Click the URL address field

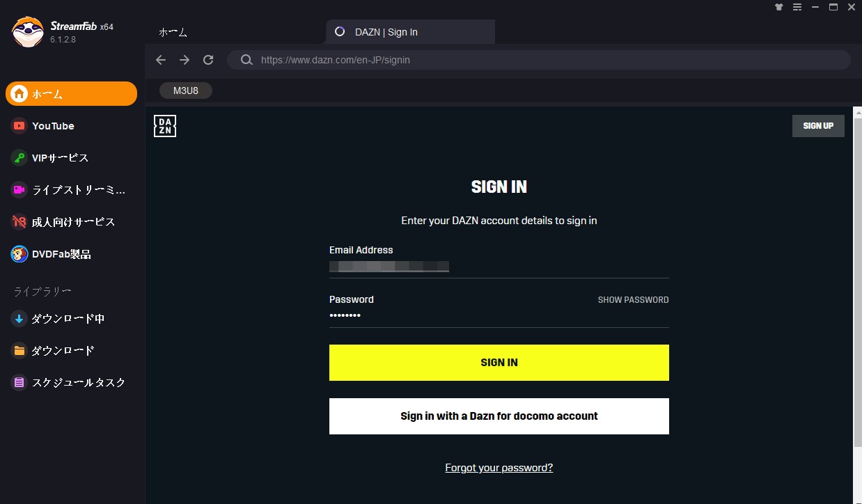click(x=539, y=60)
